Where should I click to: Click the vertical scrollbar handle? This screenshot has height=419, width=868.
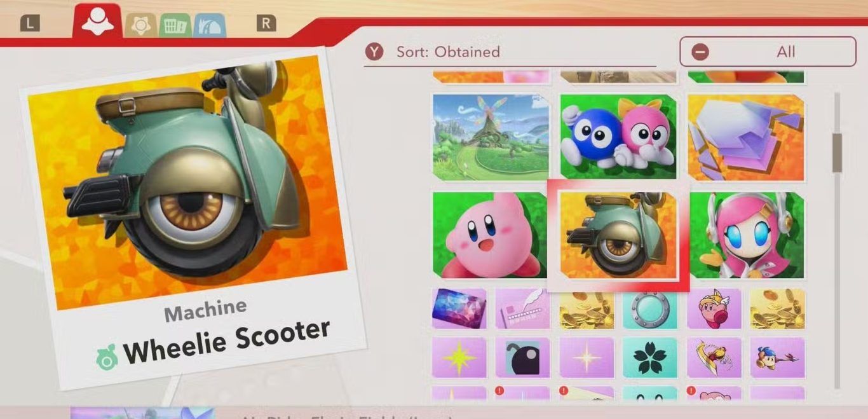pyautogui.click(x=837, y=153)
